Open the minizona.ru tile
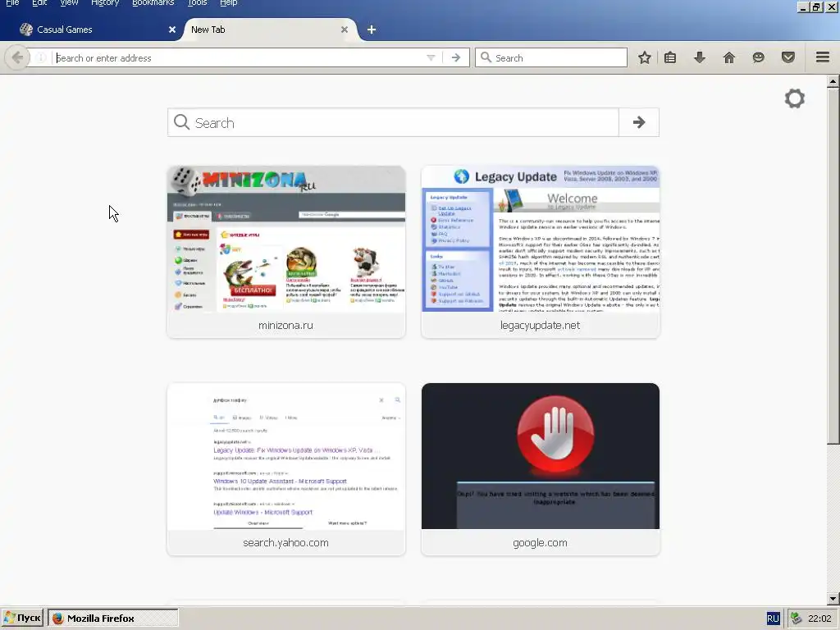This screenshot has height=630, width=840. coord(286,252)
